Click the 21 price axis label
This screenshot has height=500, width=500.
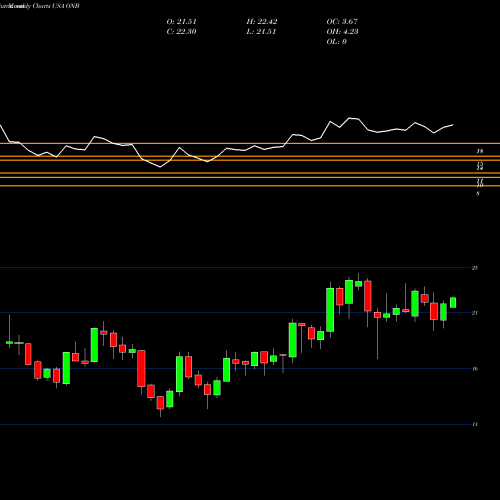click(x=475, y=313)
